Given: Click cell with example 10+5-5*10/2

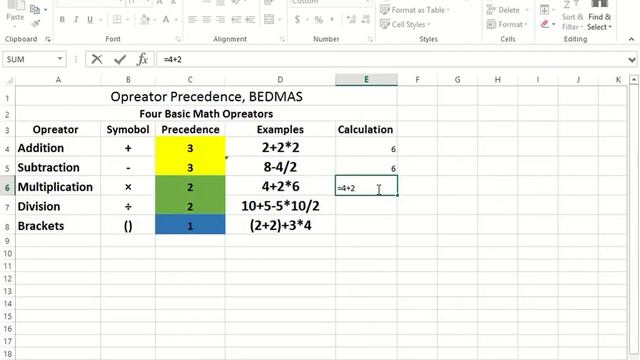Looking at the screenshot, I should coord(280,206).
